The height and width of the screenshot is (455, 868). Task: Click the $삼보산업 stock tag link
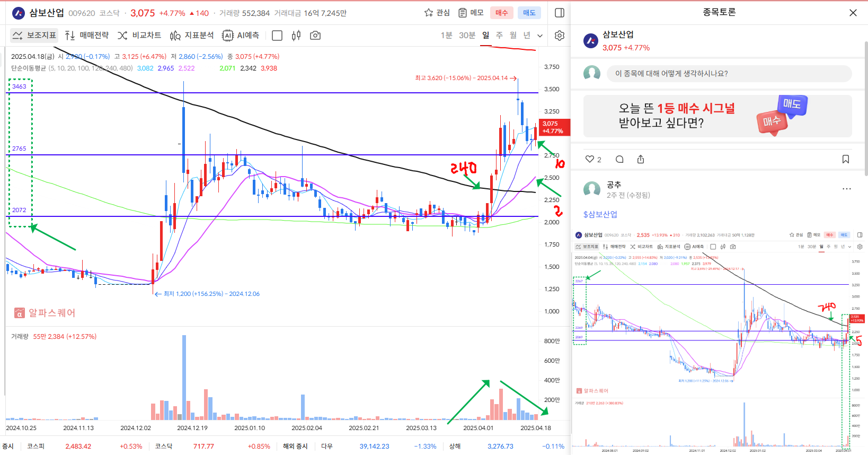600,214
